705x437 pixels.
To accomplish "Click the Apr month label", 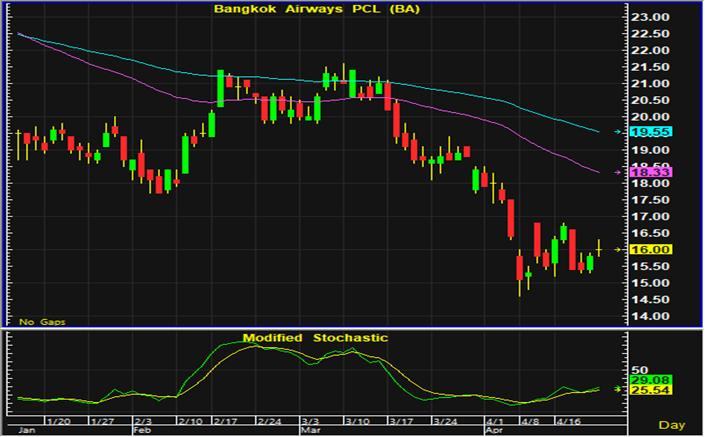I will (495, 430).
